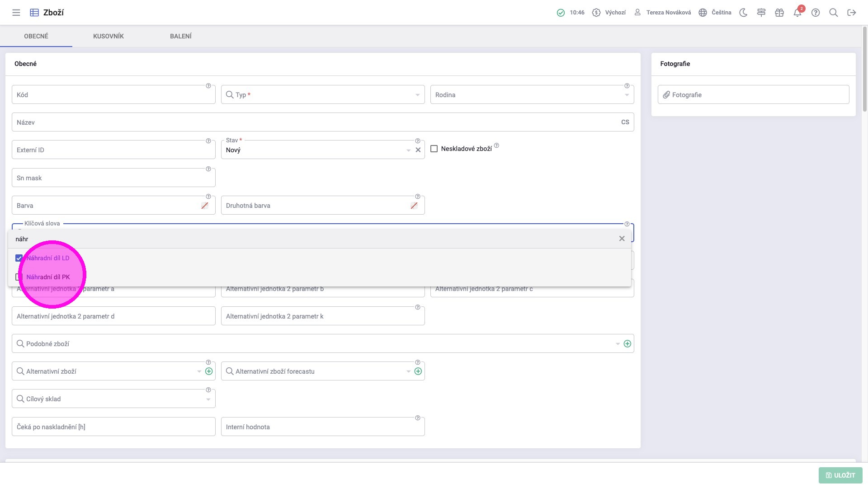This screenshot has width=868, height=488.
Task: Click the header search magnifier icon
Action: point(834,13)
